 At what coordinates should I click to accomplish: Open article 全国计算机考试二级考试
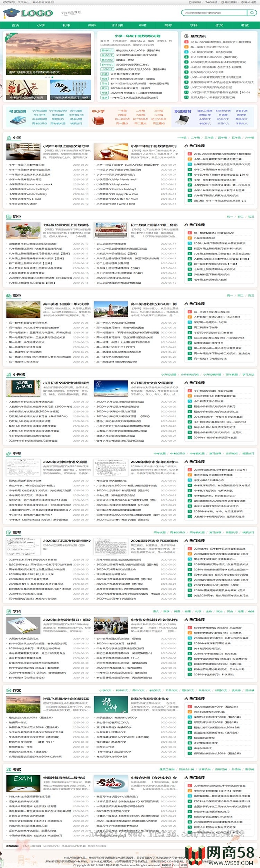[64, 778]
